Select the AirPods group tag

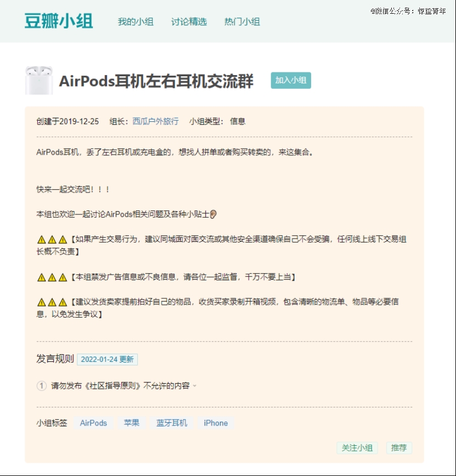point(93,423)
